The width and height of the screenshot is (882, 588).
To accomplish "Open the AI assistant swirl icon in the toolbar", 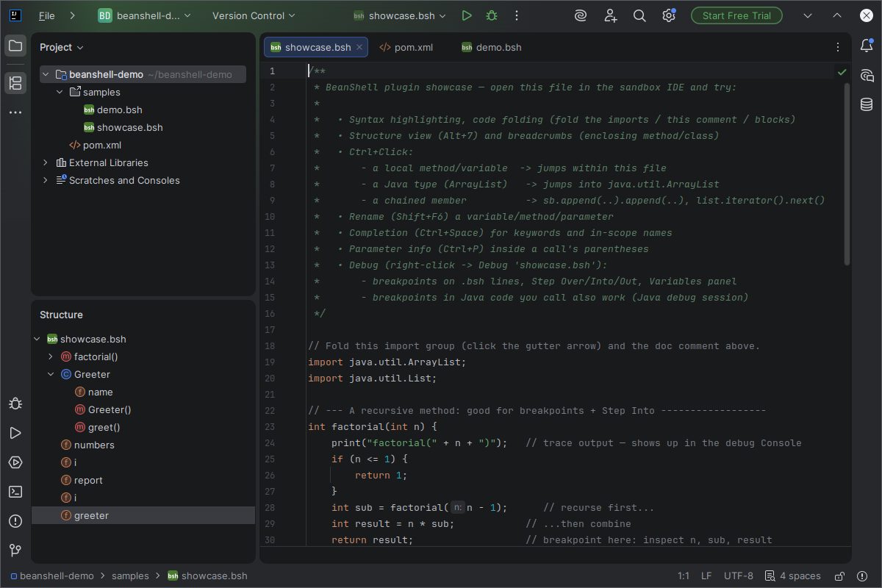I will (581, 15).
